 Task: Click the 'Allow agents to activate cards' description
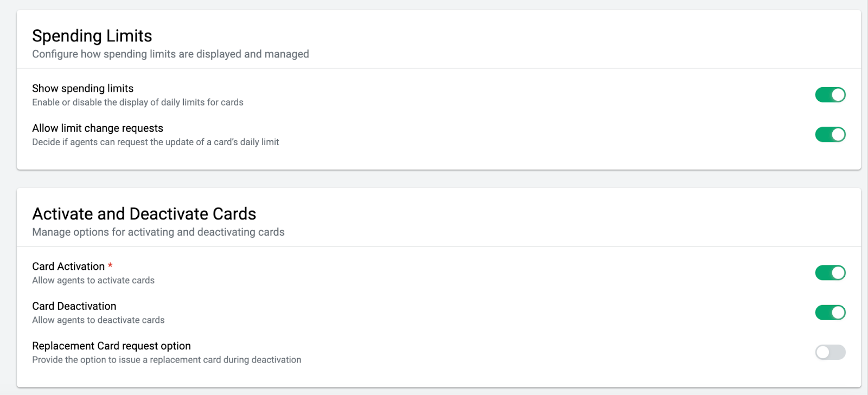93,280
